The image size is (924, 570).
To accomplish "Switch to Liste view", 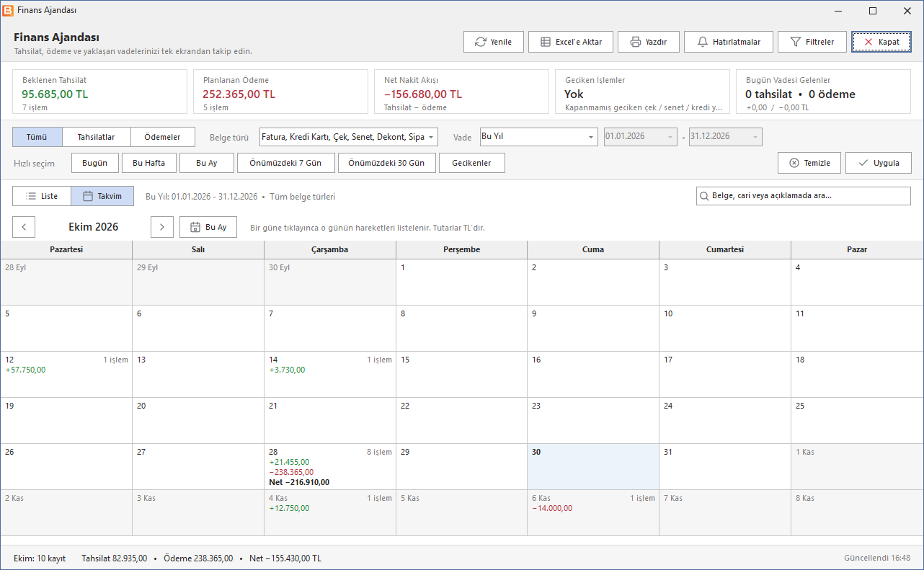I will point(42,196).
